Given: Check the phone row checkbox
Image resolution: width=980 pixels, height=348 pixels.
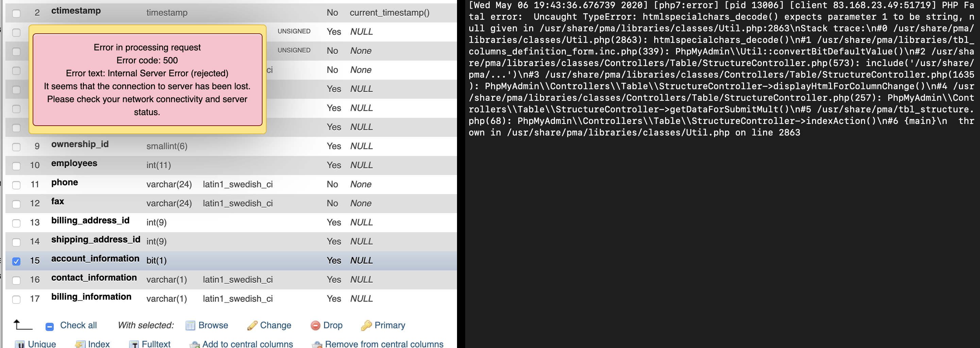Looking at the screenshot, I should (16, 185).
